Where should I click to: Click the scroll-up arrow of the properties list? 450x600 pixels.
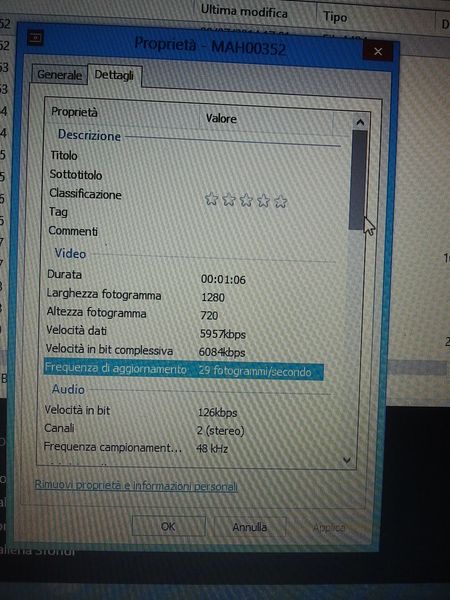[360, 122]
